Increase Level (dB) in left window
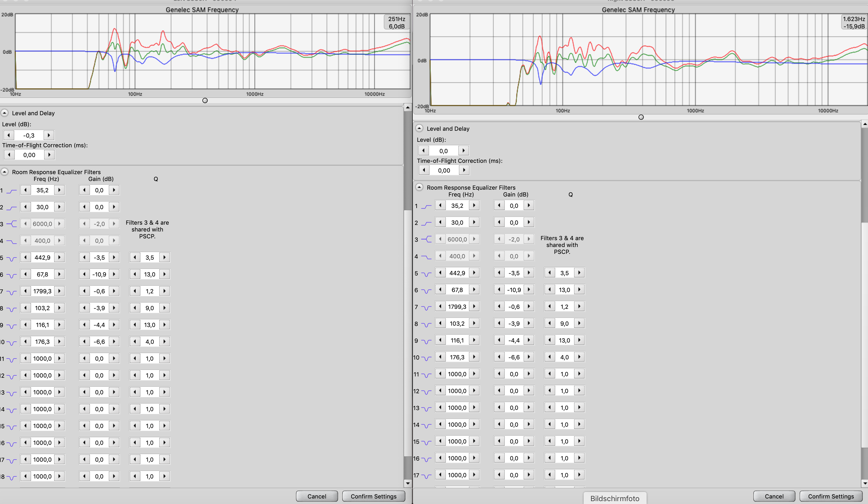The image size is (868, 504). click(49, 135)
